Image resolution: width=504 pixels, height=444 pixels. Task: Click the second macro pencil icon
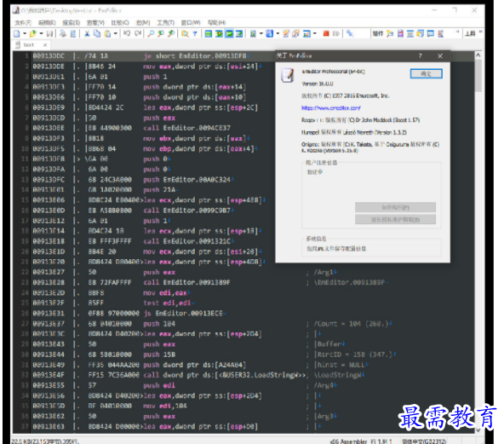coord(295,33)
